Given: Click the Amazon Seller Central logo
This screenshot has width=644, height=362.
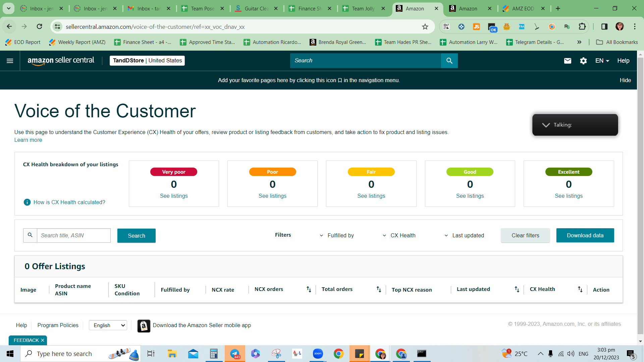Looking at the screenshot, I should (x=61, y=61).
